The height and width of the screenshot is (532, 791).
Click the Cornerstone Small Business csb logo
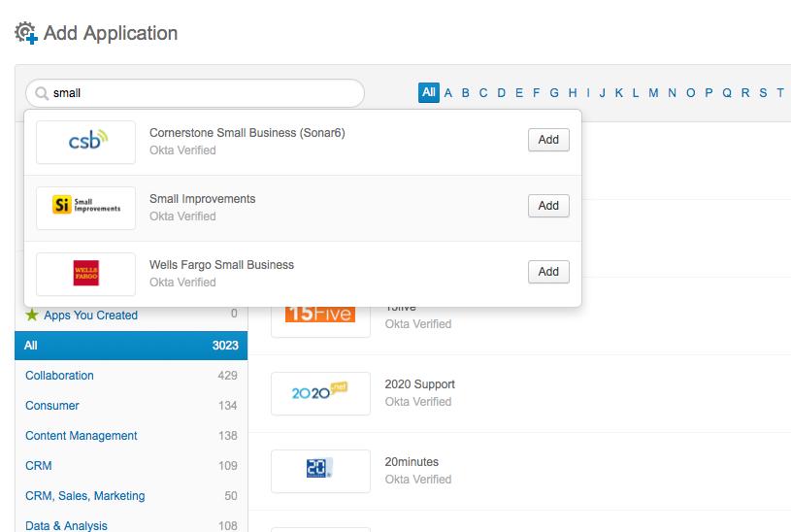coord(85,142)
